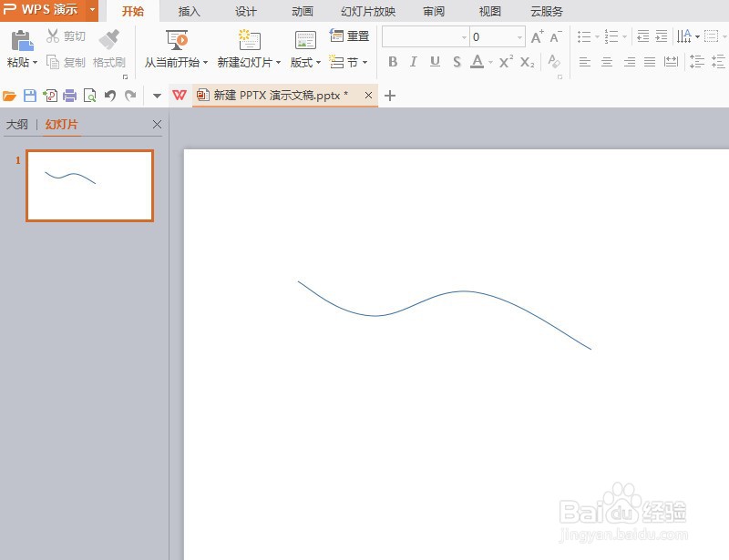Image resolution: width=729 pixels, height=560 pixels.
Task: Close the slide thumbnail pane
Action: click(157, 124)
